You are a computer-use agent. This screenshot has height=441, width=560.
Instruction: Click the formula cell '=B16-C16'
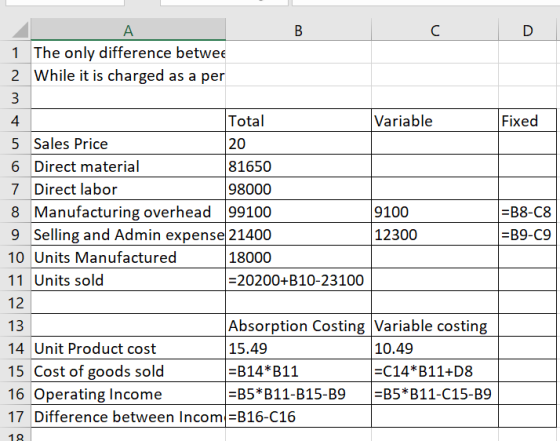[x=298, y=417]
